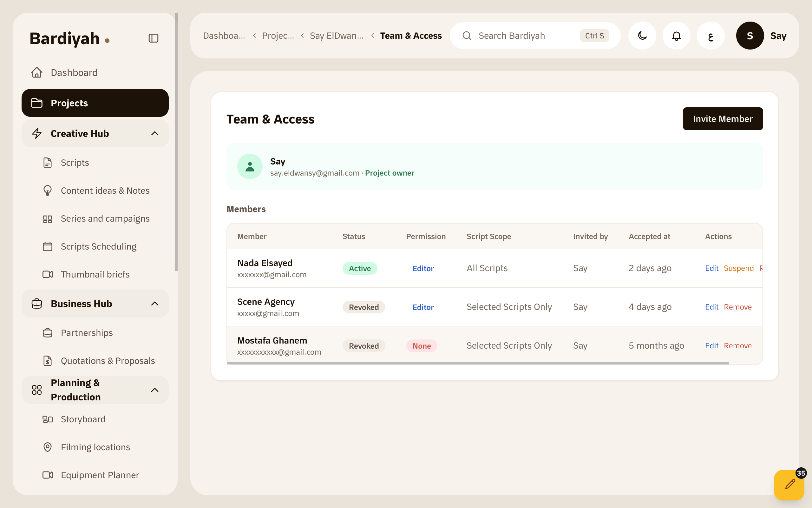Edit Mostafa Ghanem's access
812x508 pixels.
tap(711, 345)
